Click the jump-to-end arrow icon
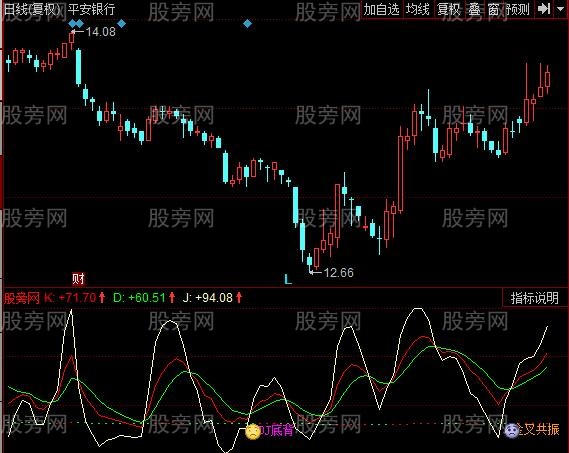 tap(543, 9)
